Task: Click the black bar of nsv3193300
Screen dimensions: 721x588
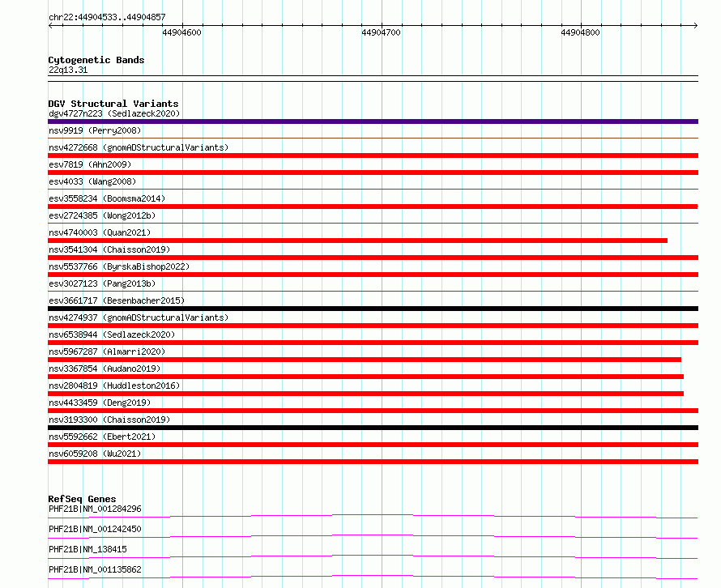Action: click(x=373, y=428)
